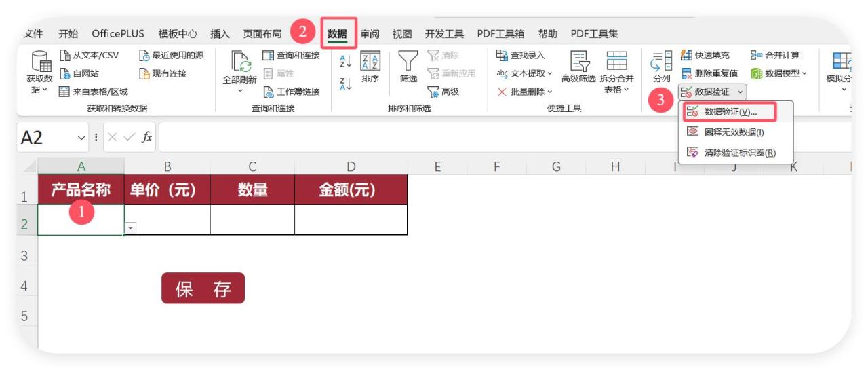Open 现有连接
The width and height of the screenshot is (868, 370).
tap(163, 73)
